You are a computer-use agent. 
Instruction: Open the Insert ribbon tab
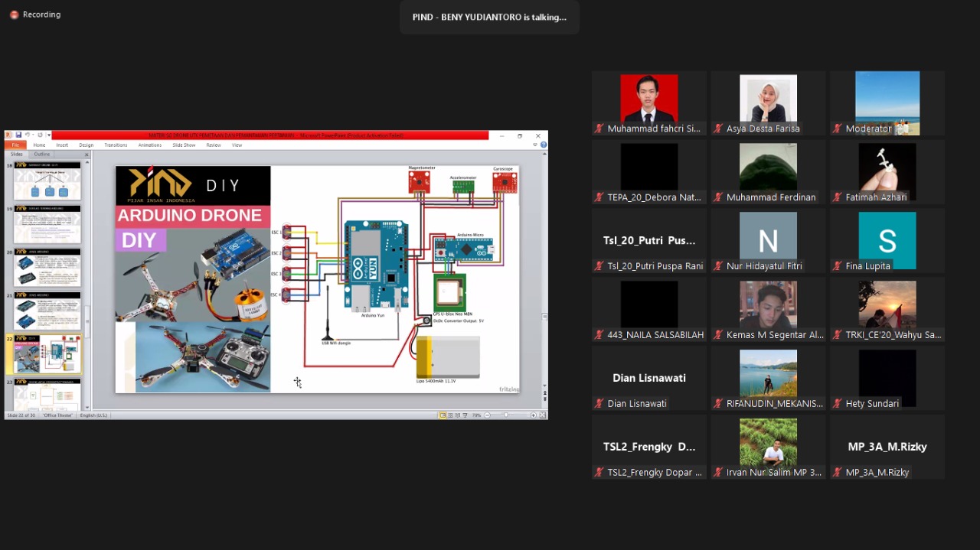pos(62,145)
